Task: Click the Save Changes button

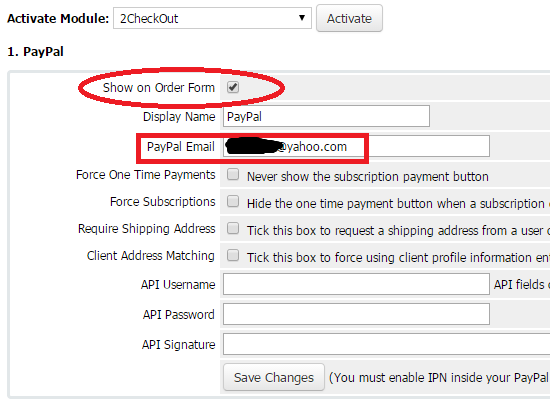Action: pyautogui.click(x=274, y=377)
